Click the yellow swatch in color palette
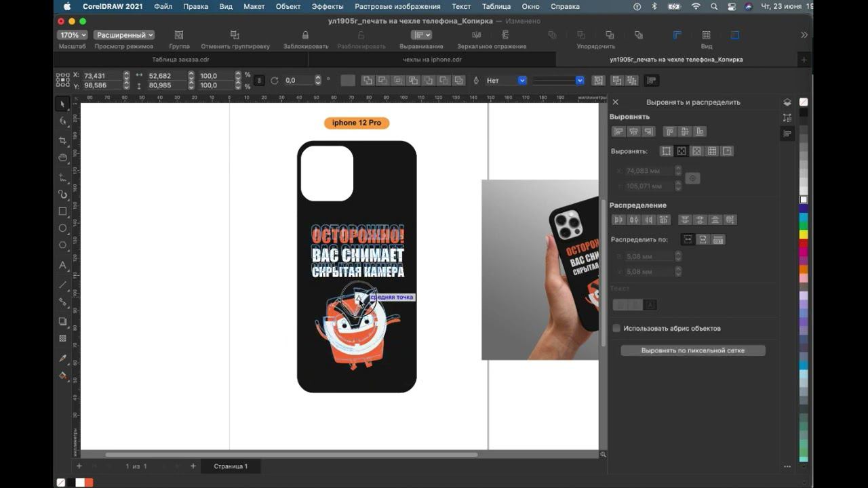 pyautogui.click(x=804, y=235)
